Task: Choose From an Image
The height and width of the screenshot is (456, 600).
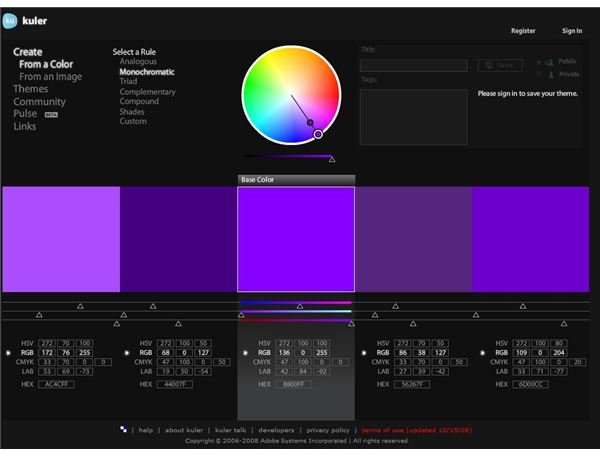Action: pos(51,77)
